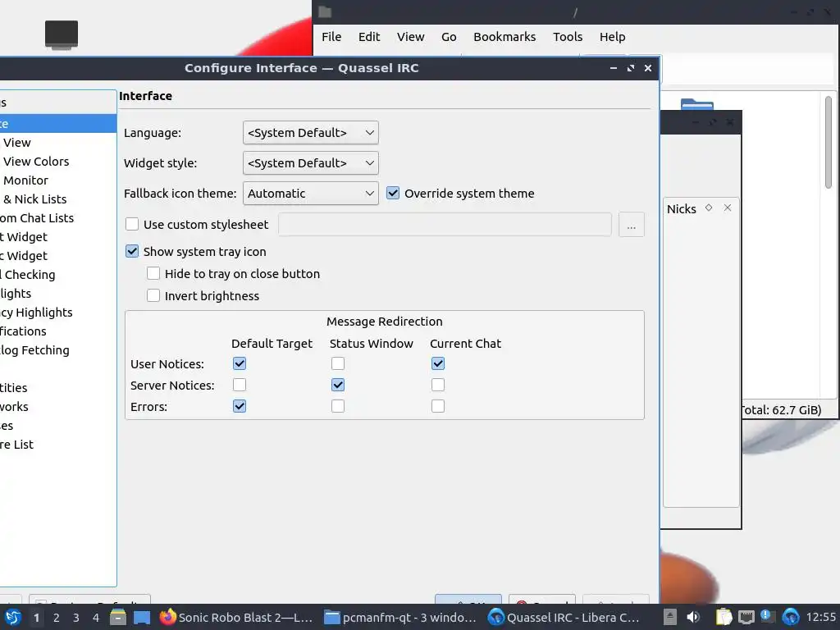Uncheck Server Notices Status Window
This screenshot has width=840, height=630.
tap(337, 385)
